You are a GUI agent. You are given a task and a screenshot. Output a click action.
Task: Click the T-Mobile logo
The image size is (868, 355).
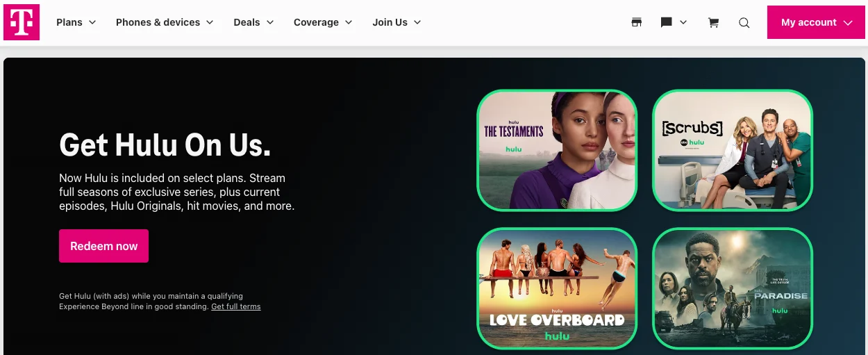point(22,22)
